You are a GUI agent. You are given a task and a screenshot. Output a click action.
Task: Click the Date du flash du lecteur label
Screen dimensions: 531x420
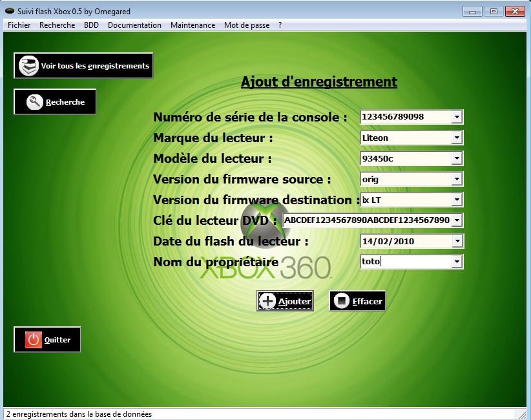pos(231,242)
